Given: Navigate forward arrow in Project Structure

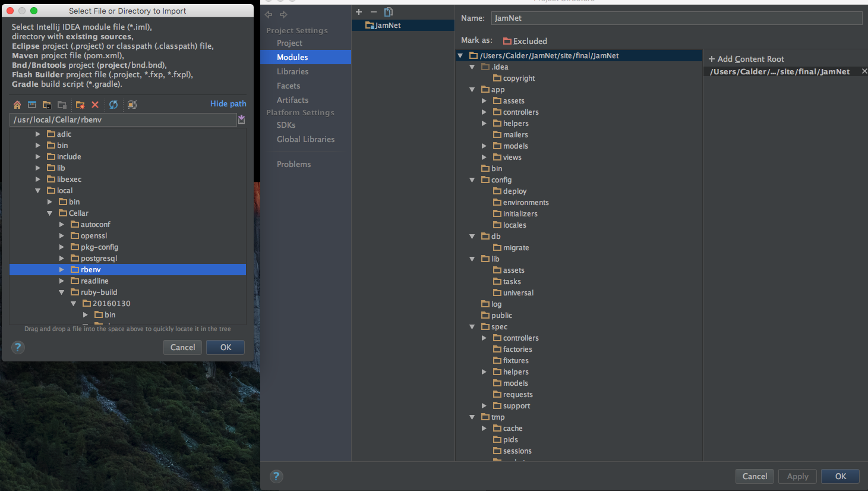Looking at the screenshot, I should [x=283, y=14].
